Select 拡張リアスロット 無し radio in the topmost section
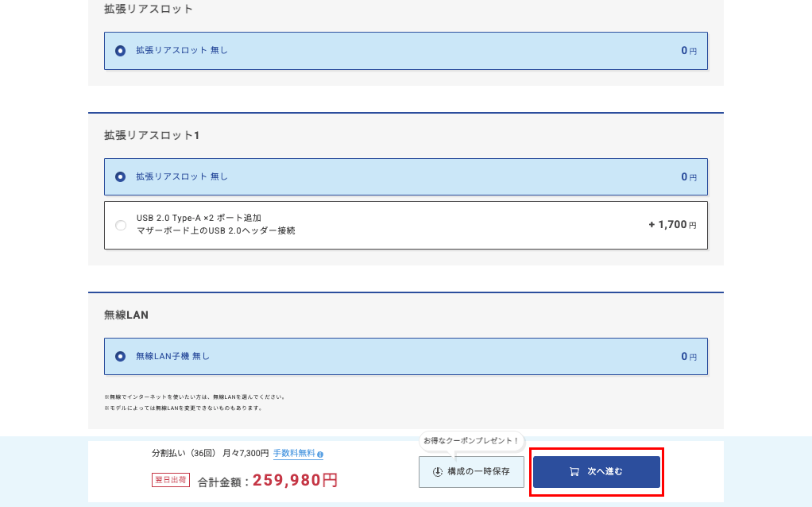Viewport: 812px width, 507px height. [x=121, y=51]
